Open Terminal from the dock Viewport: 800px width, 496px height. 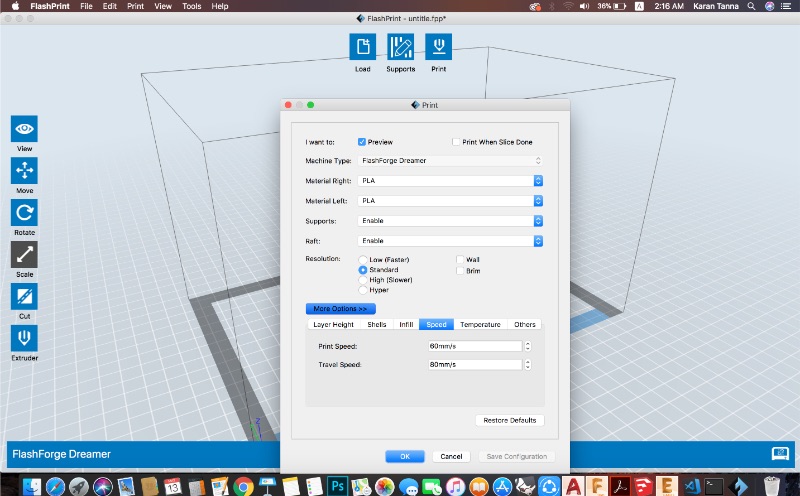[x=714, y=486]
